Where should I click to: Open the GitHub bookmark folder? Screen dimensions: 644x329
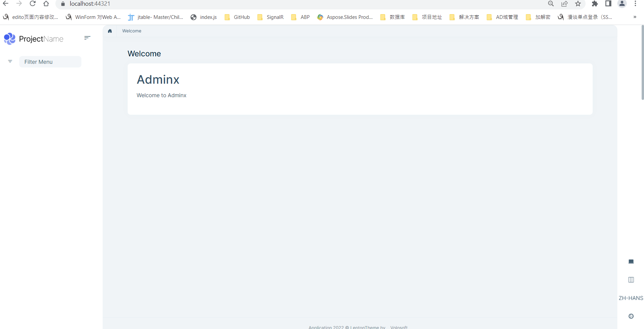pyautogui.click(x=237, y=17)
